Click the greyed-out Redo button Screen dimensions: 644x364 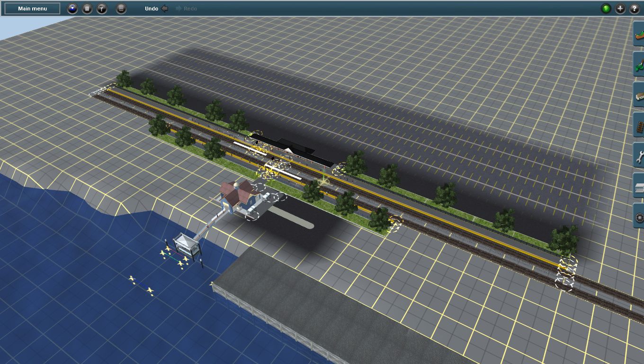(186, 9)
